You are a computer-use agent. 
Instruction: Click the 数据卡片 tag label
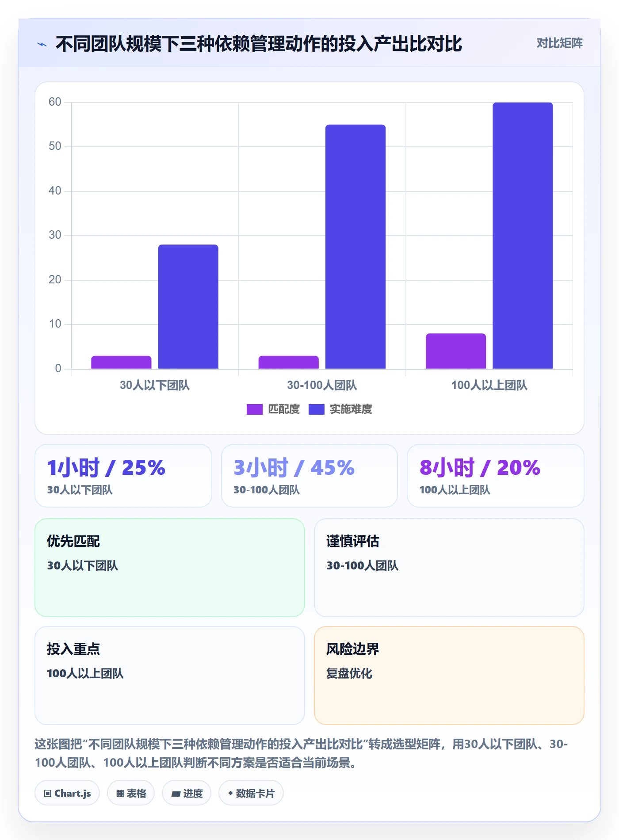coord(255,794)
